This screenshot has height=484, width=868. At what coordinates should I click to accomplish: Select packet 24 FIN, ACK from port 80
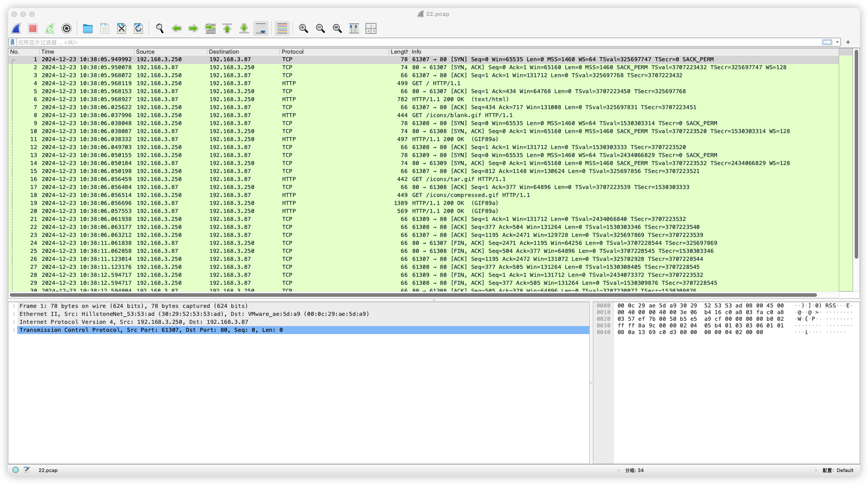[424, 243]
